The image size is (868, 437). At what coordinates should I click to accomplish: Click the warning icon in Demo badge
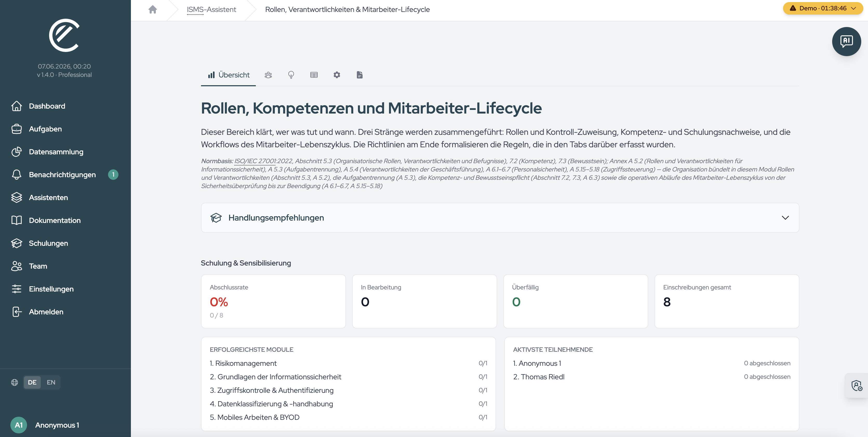pos(793,8)
